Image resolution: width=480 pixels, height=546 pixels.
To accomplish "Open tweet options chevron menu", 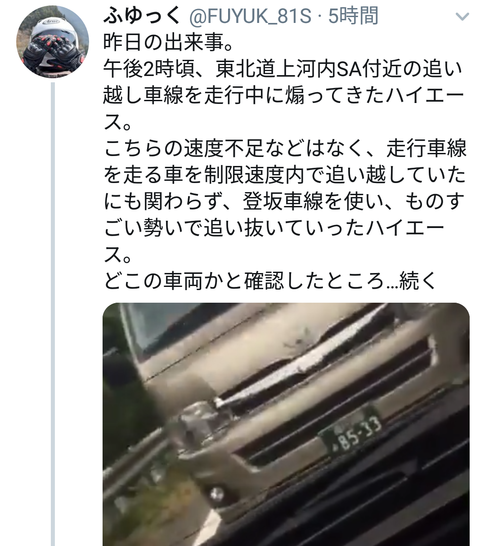I will (462, 16).
